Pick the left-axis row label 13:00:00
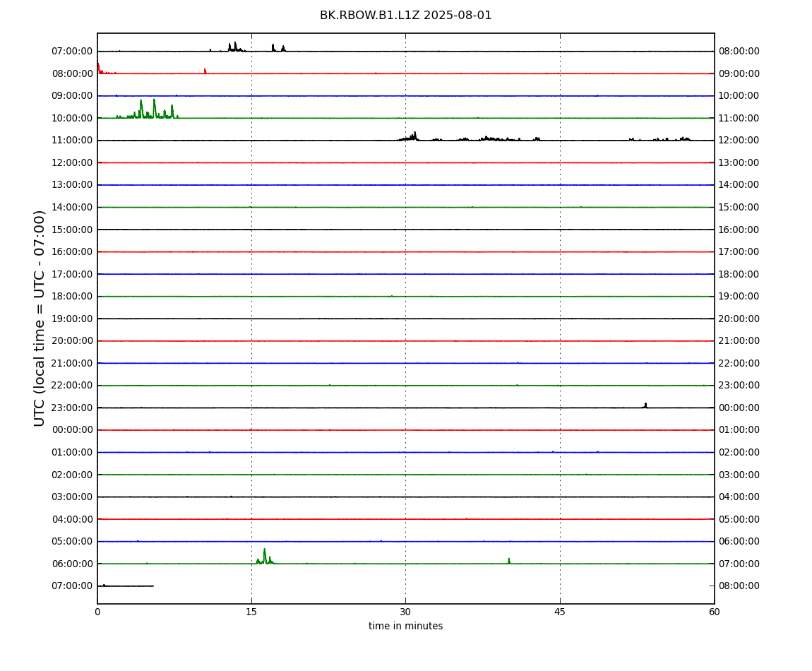812x671 pixels. pos(73,185)
